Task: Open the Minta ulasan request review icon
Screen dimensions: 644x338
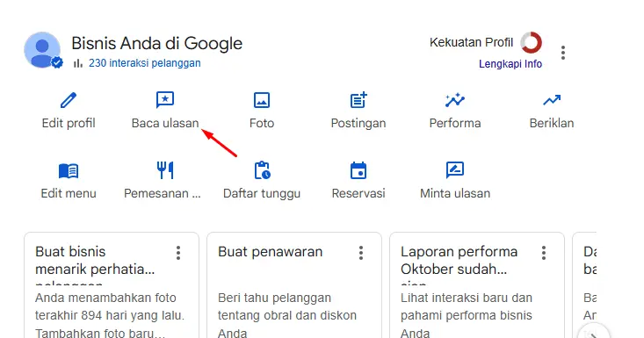Action: click(454, 170)
